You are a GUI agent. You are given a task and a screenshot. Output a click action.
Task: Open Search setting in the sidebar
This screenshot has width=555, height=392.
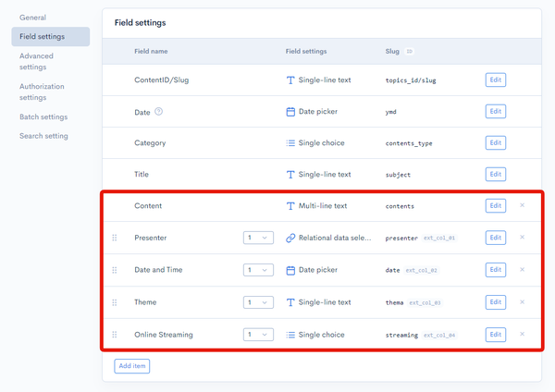(43, 136)
